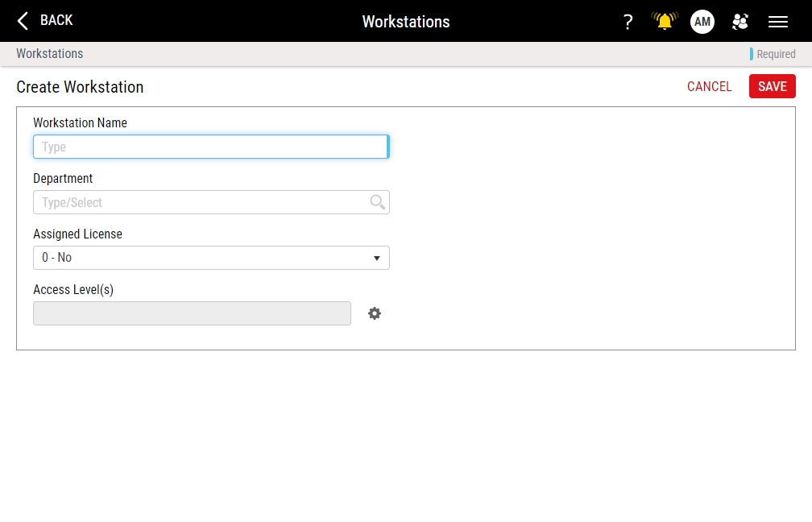Click the greyed Access Level(s) field
The width and height of the screenshot is (812, 522).
pos(192,313)
